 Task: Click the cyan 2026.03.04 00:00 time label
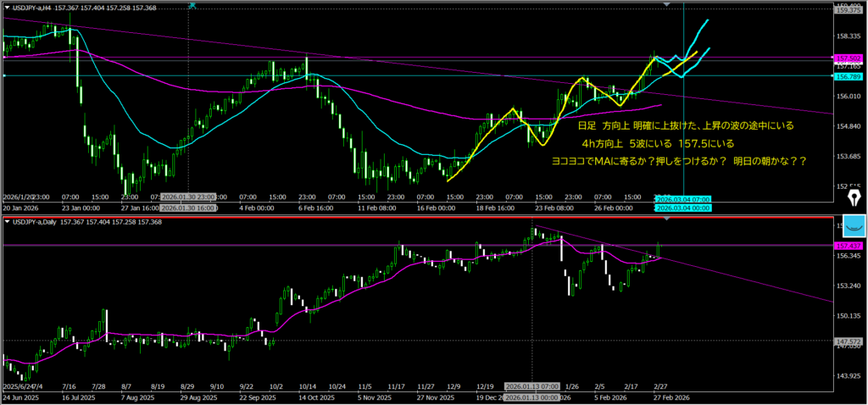[682, 207]
